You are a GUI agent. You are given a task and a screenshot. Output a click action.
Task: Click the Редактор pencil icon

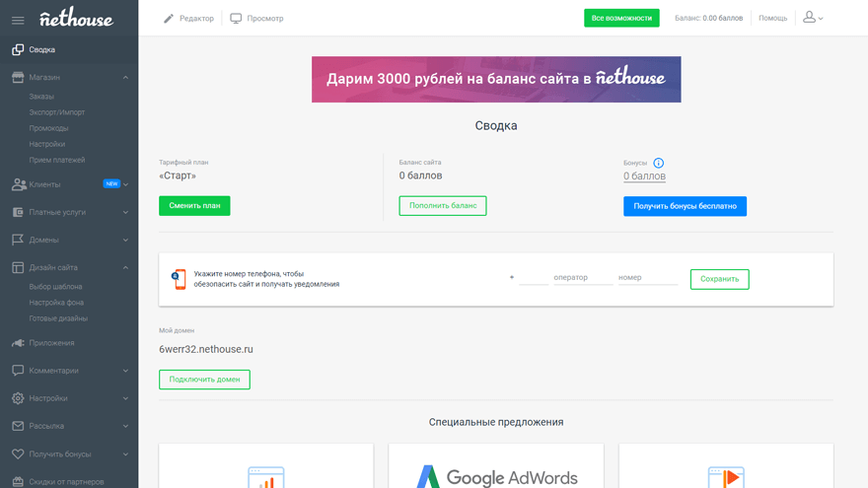point(169,19)
